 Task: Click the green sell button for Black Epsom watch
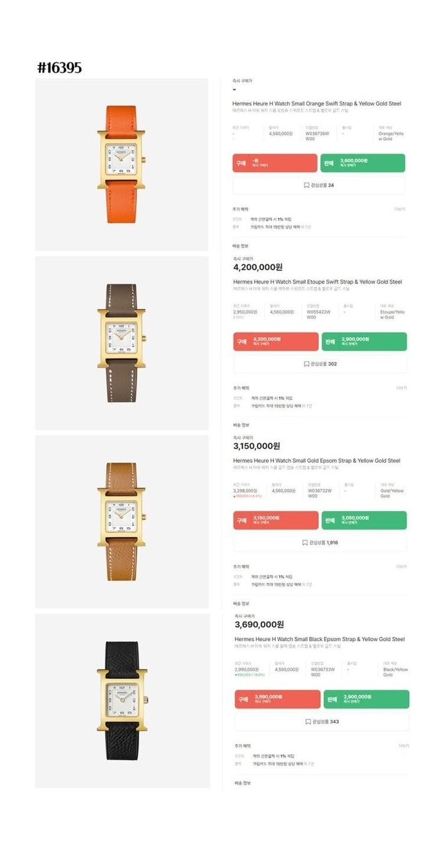(366, 700)
